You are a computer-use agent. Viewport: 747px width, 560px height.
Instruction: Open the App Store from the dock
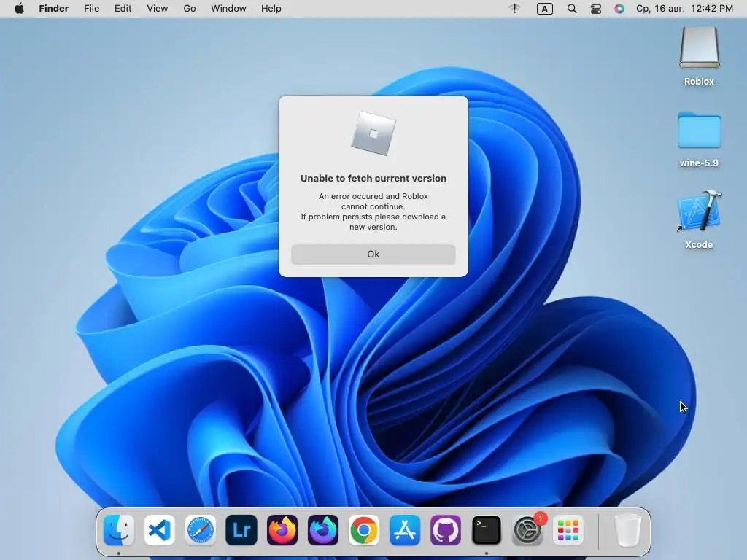coord(404,530)
